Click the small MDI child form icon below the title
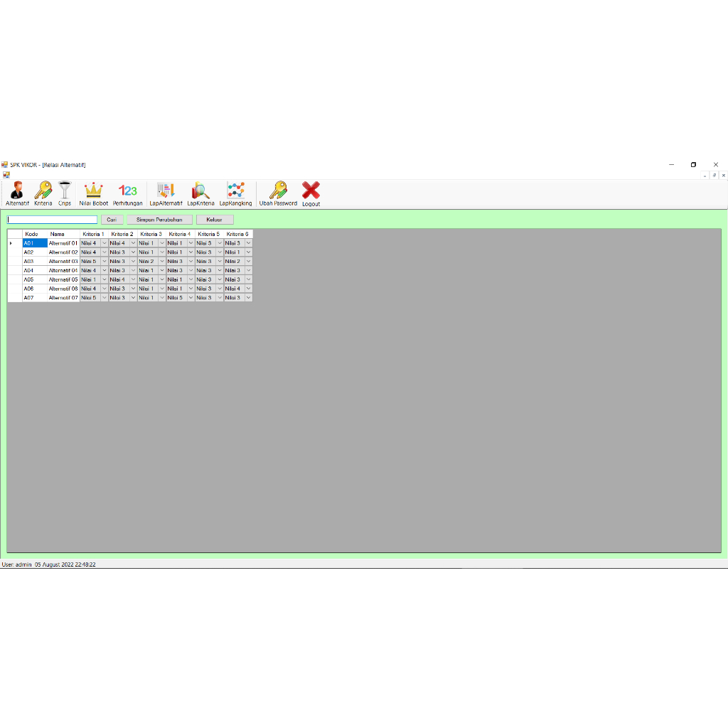The image size is (728, 728). tap(6, 175)
